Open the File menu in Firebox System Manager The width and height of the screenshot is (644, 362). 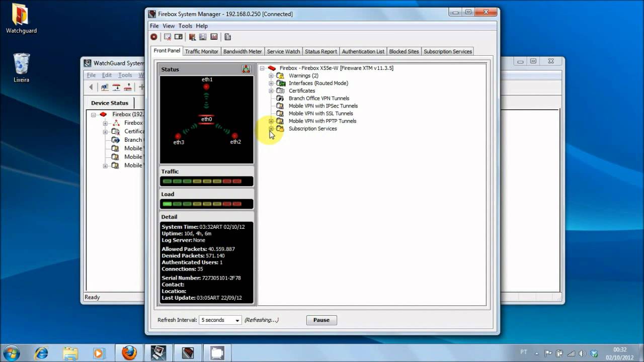[x=154, y=26]
